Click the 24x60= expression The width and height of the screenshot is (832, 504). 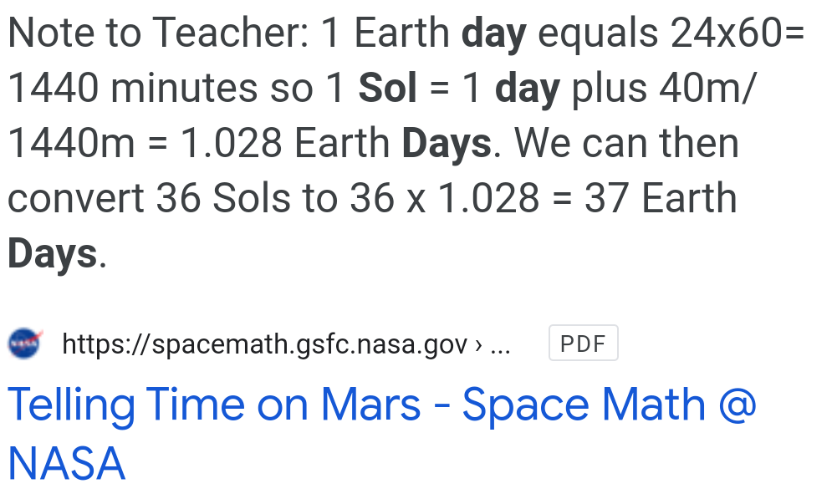[738, 33]
